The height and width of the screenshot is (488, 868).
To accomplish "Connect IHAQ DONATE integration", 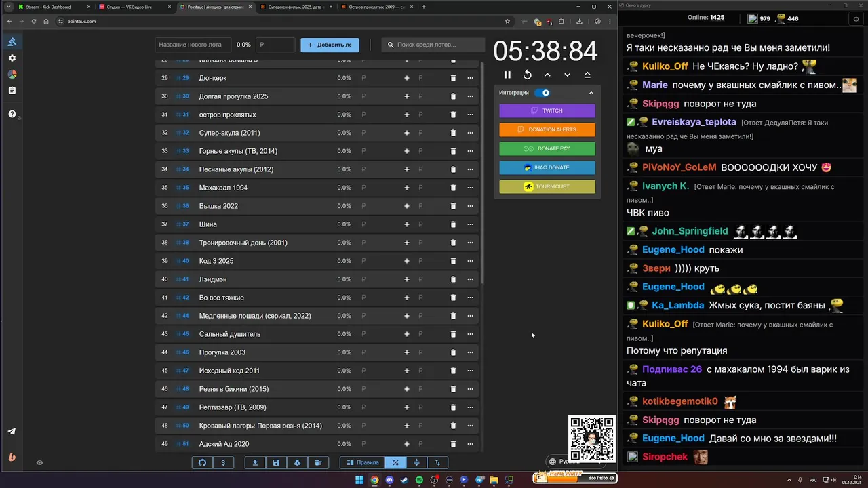I will pyautogui.click(x=547, y=167).
